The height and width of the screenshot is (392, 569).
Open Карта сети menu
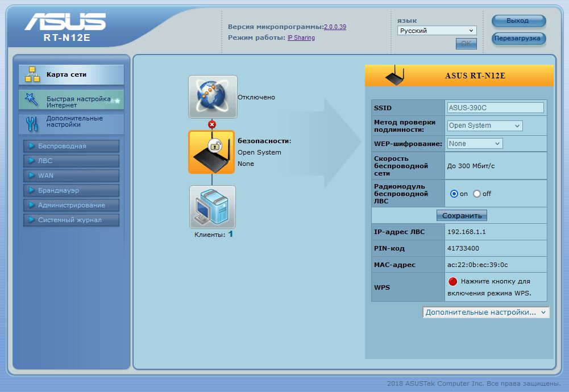tap(72, 74)
